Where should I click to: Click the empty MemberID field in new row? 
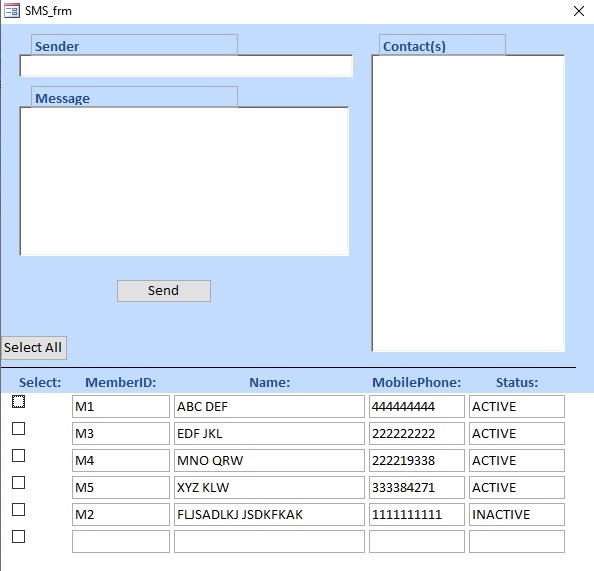(x=121, y=541)
